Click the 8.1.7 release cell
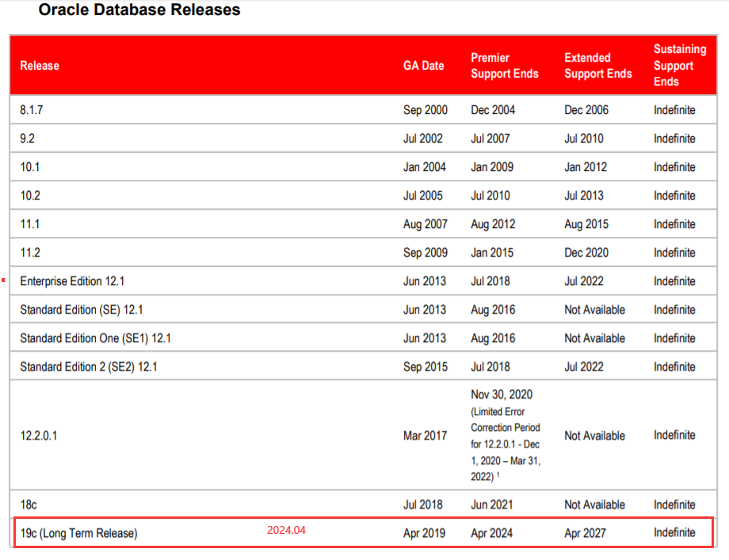The image size is (729, 560). pyautogui.click(x=33, y=110)
